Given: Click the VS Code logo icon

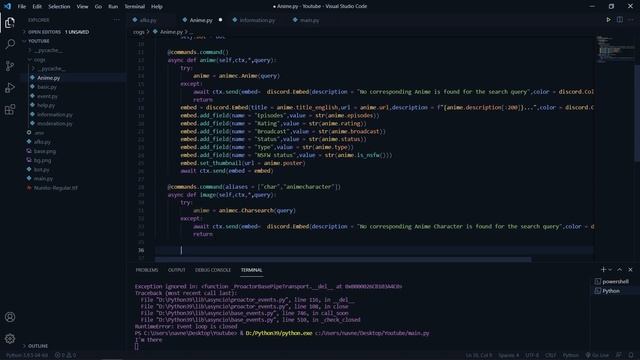Looking at the screenshot, I should [x=7, y=6].
